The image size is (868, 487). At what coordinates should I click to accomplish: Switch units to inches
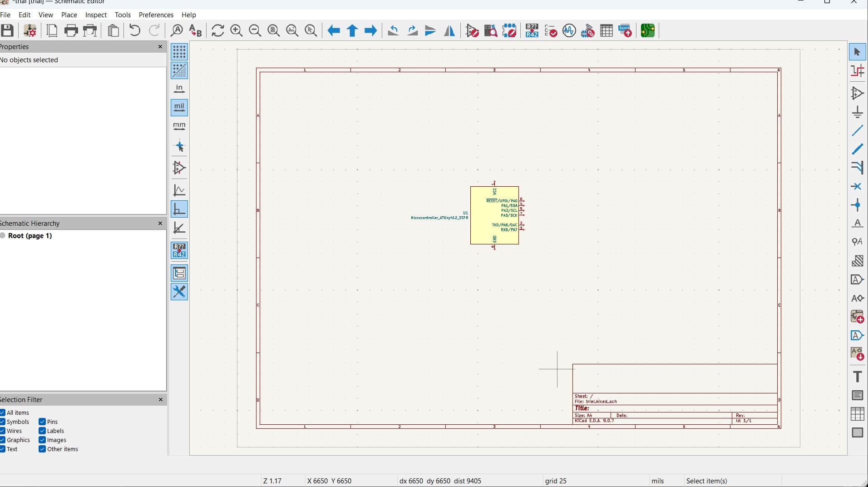tap(179, 89)
